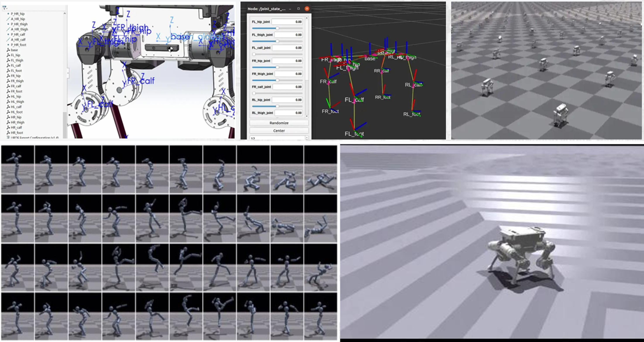Click the Randomize button

click(279, 123)
